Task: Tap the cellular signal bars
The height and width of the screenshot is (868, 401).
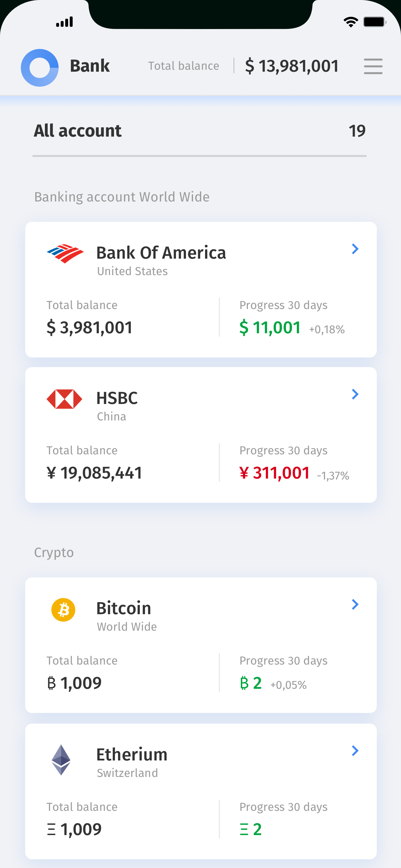Action: (x=64, y=22)
